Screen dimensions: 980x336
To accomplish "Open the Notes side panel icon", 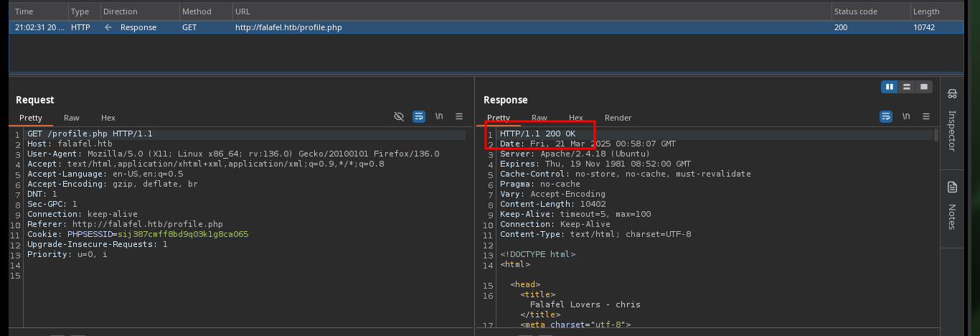I will pos(952,187).
